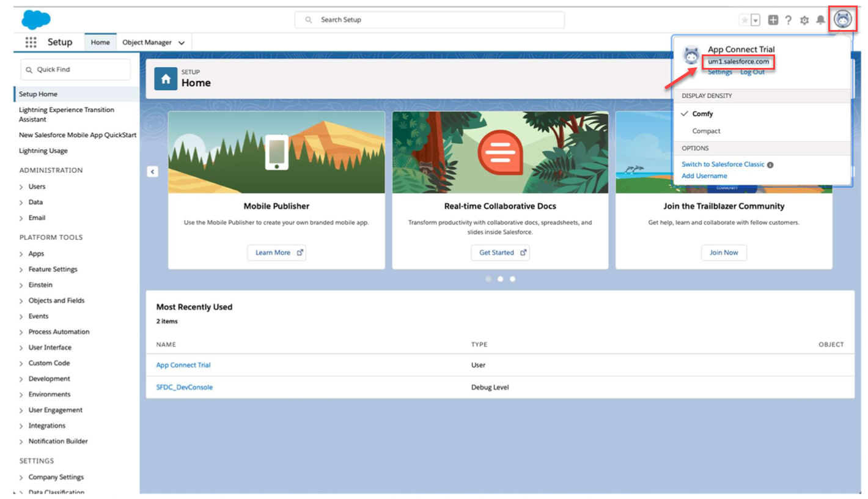Image resolution: width=868 pixels, height=499 pixels.
Task: Open the notifications bell icon
Action: [x=820, y=20]
